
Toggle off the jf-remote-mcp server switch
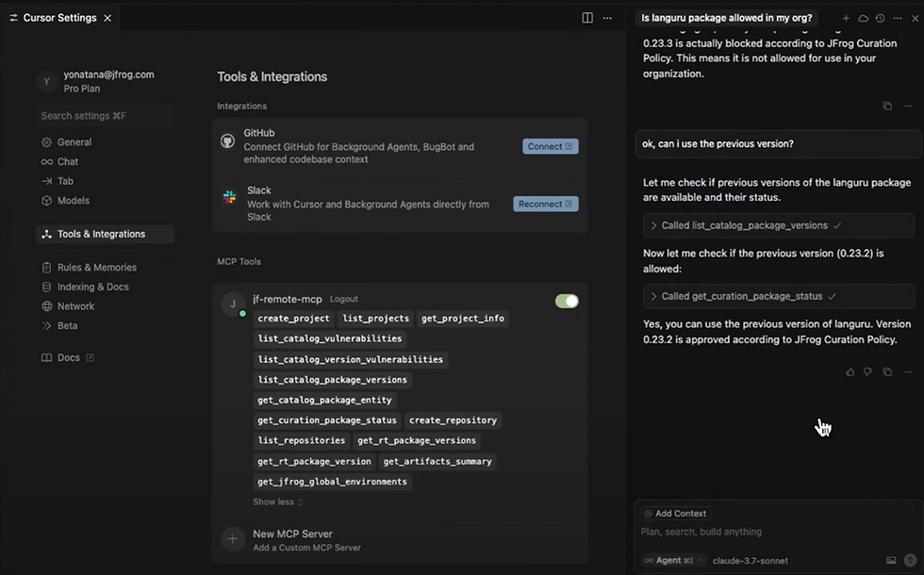pos(567,301)
